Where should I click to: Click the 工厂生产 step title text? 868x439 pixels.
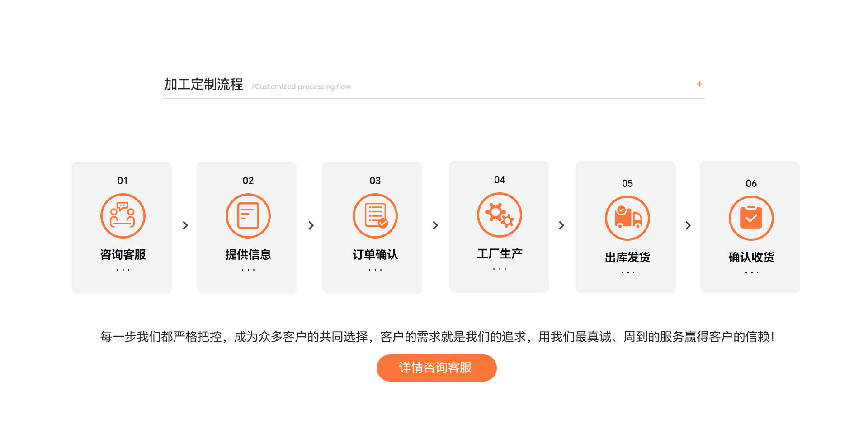[499, 253]
